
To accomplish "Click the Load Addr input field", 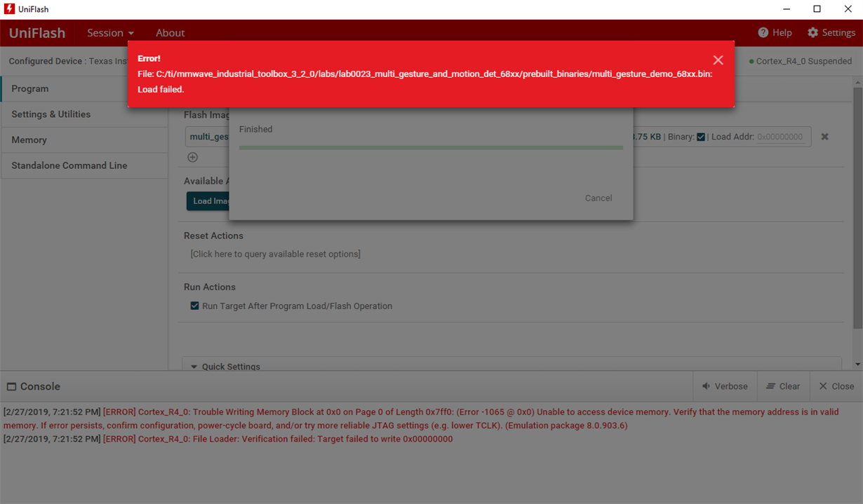I will tap(782, 137).
